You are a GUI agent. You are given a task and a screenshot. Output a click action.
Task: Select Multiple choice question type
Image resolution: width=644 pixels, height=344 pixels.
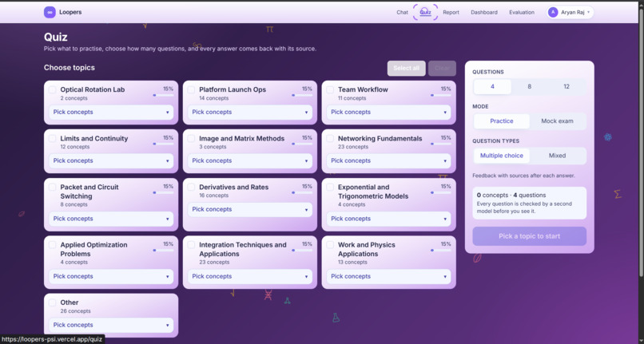tap(502, 156)
